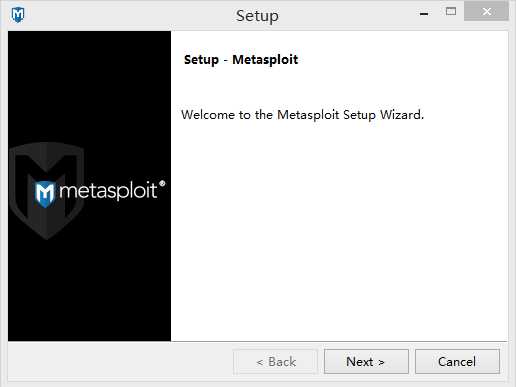The width and height of the screenshot is (516, 387).
Task: Click the white metasploit wordmark
Action: 108,191
